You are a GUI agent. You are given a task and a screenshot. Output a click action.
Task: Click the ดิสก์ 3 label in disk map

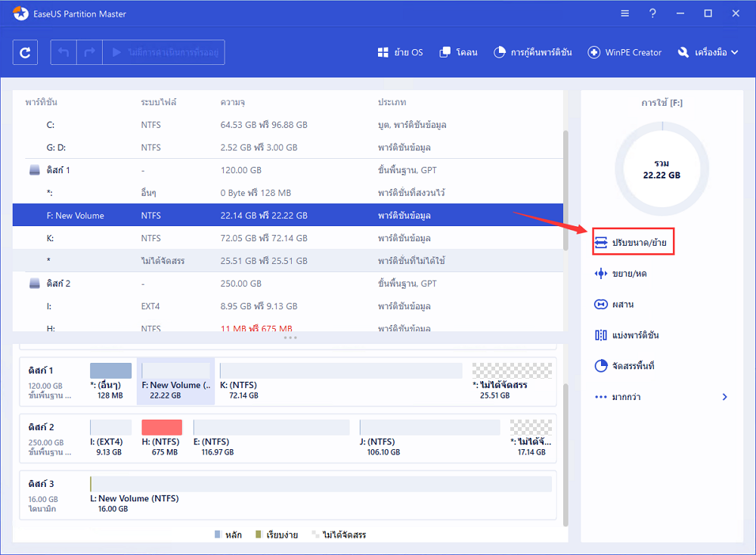(x=41, y=484)
